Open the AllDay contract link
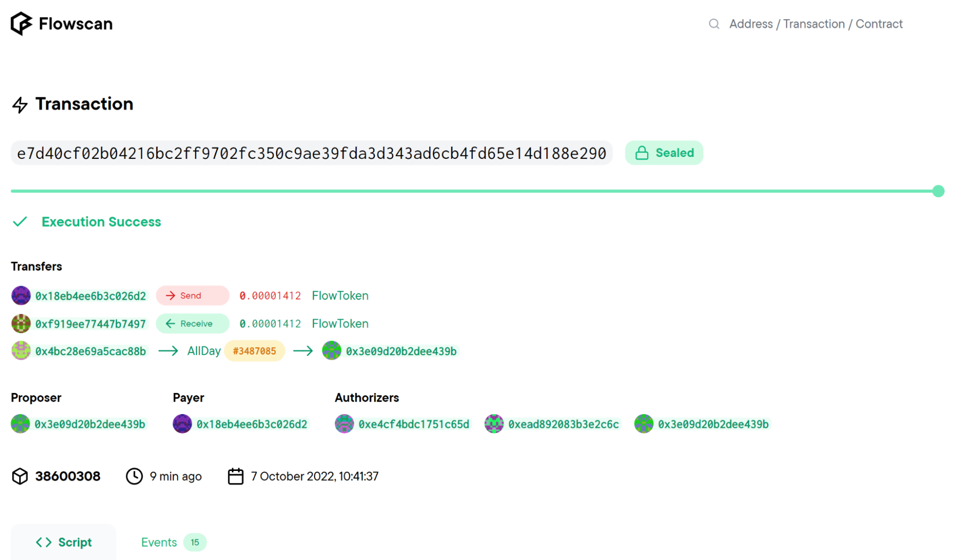The image size is (963, 560). point(203,351)
